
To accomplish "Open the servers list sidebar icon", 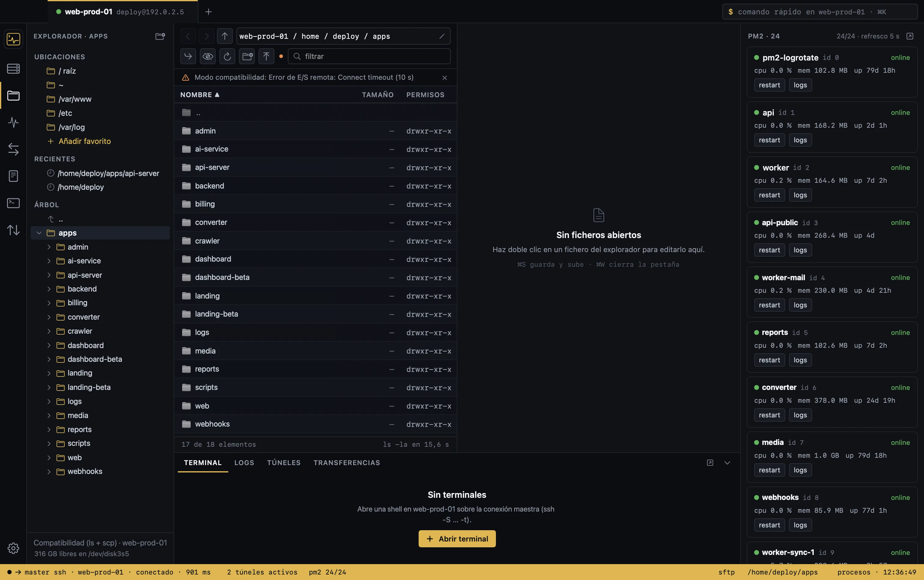I will (x=13, y=69).
